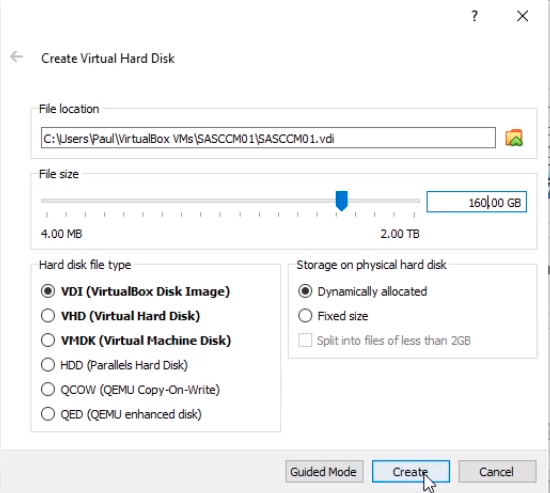Tick Split into files of less than 2GB

pyautogui.click(x=305, y=340)
